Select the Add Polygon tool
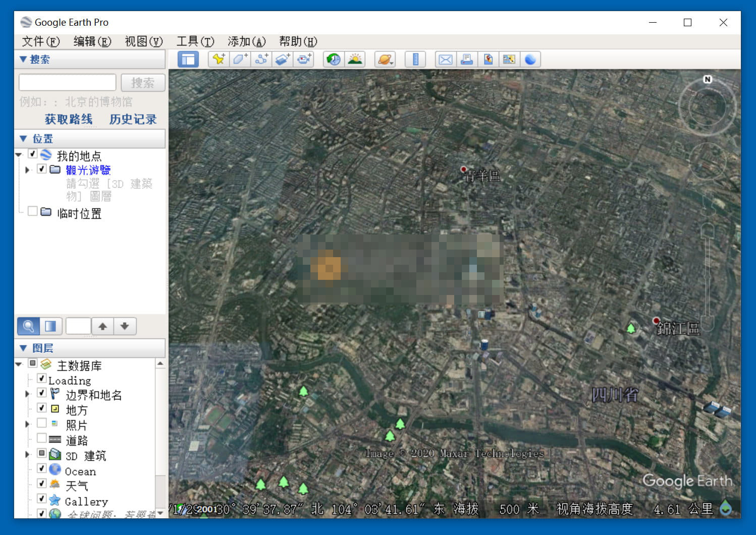756x535 pixels. point(240,60)
